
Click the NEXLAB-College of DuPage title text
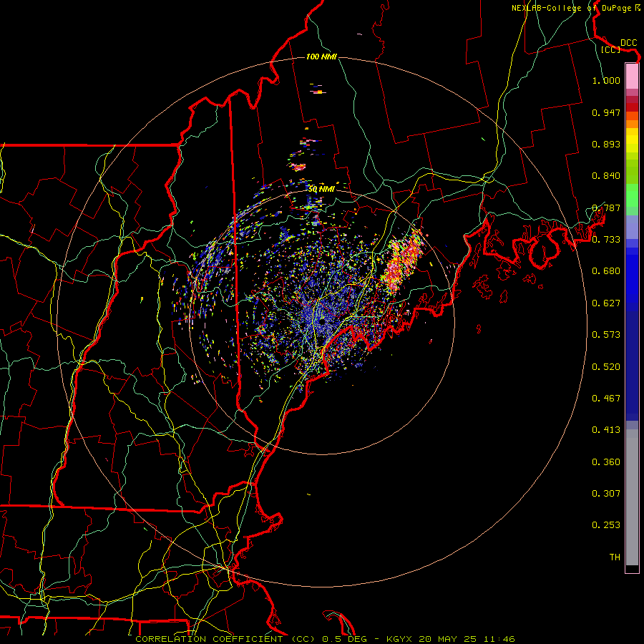pyautogui.click(x=571, y=8)
